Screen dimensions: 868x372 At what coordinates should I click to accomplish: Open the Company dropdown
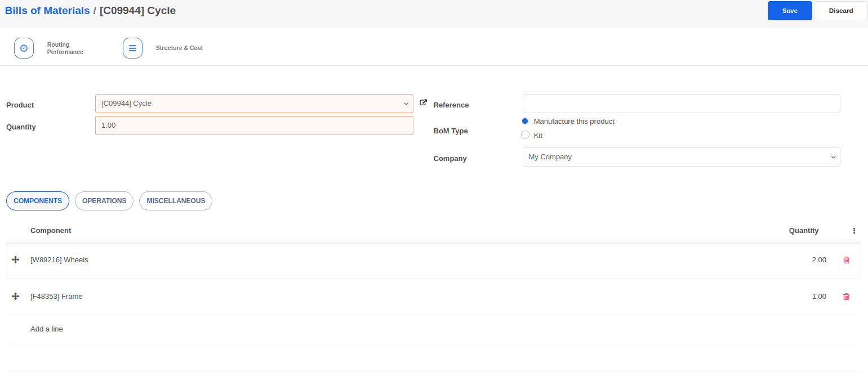pyautogui.click(x=833, y=157)
